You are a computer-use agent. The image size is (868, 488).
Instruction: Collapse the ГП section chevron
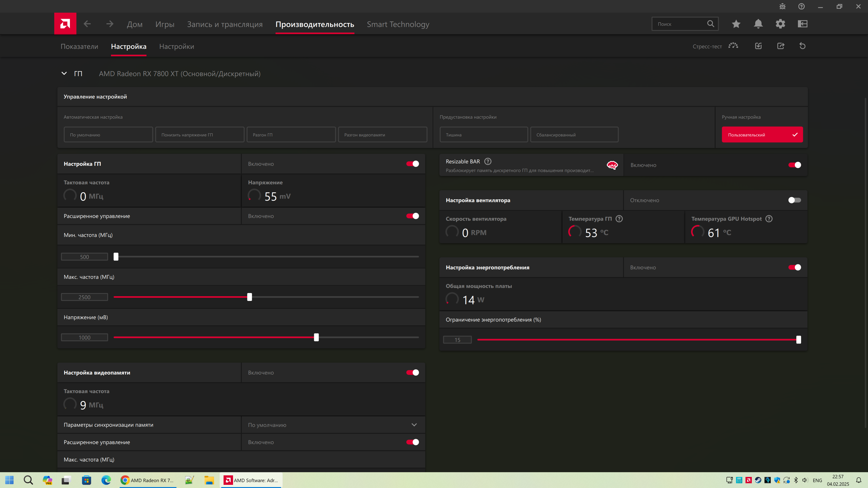[64, 73]
